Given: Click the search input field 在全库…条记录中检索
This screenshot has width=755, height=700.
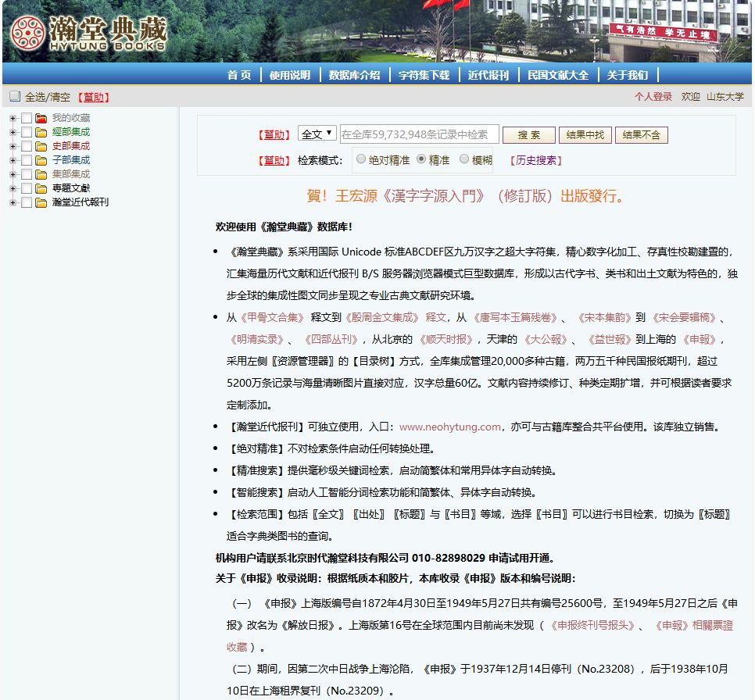Looking at the screenshot, I should [419, 134].
